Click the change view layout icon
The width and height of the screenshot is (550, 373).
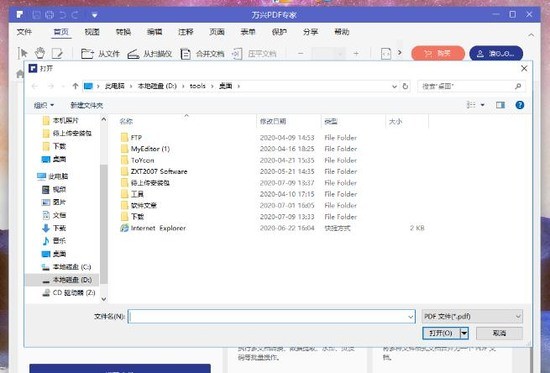[x=471, y=105]
